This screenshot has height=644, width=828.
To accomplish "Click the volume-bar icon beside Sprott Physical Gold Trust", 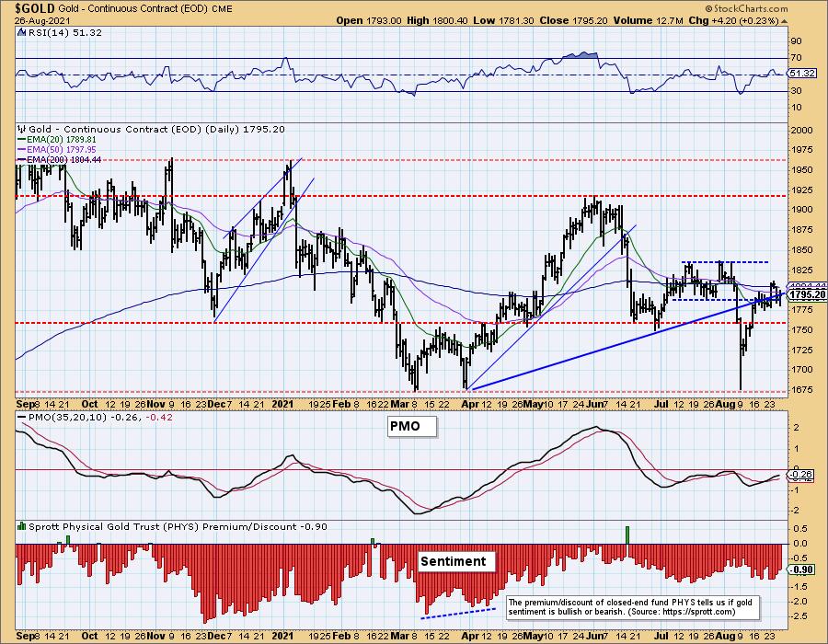I will [x=22, y=526].
